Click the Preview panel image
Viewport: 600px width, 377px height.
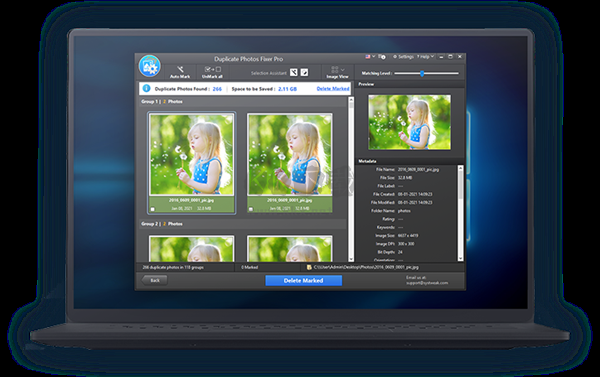[409, 122]
